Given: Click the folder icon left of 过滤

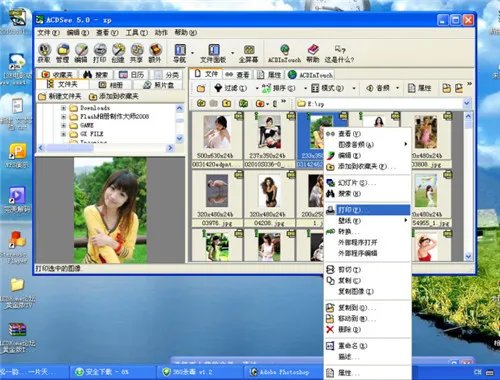Looking at the screenshot, I should coord(201,88).
